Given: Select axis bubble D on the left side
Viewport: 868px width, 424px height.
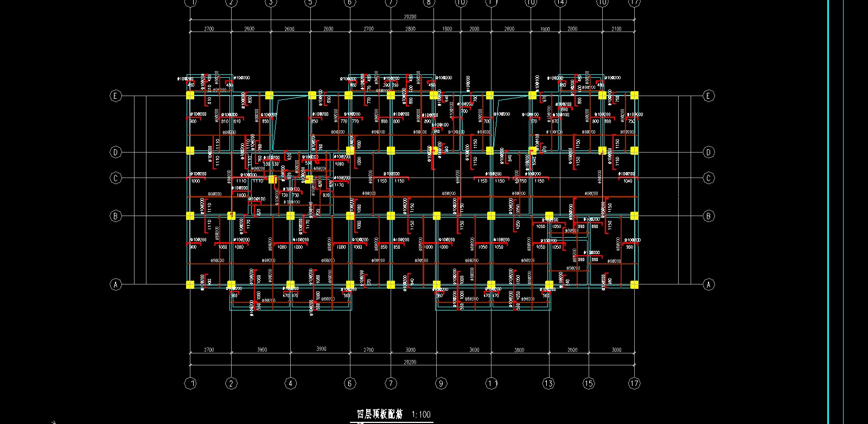Looking at the screenshot, I should click(116, 152).
